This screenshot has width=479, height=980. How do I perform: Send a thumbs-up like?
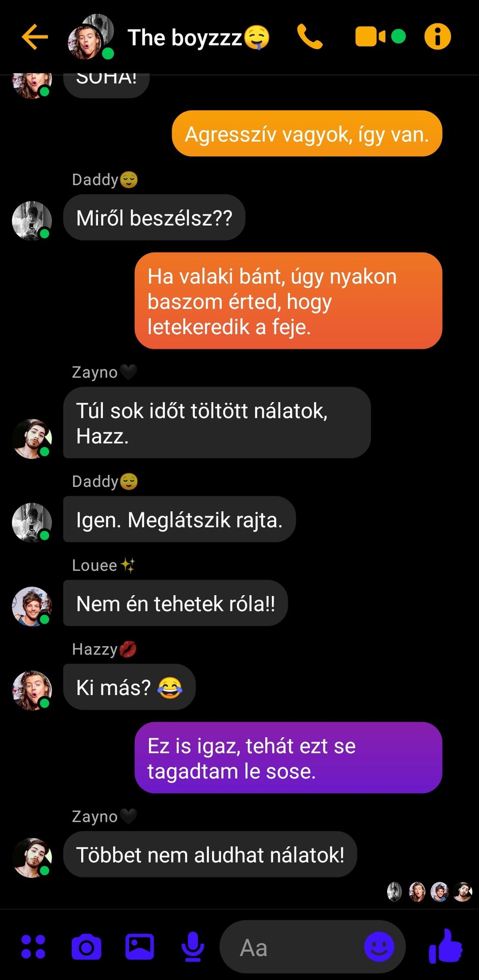point(445,946)
